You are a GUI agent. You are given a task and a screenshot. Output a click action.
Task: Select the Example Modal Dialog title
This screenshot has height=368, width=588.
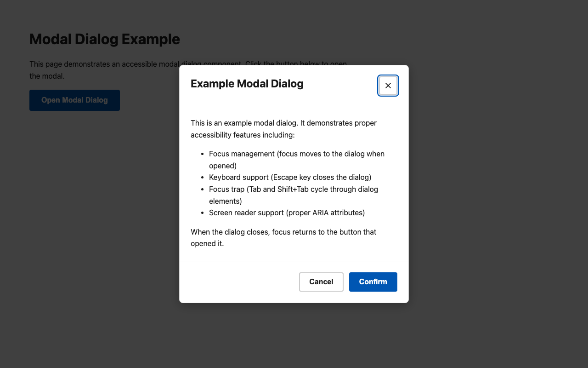point(247,84)
